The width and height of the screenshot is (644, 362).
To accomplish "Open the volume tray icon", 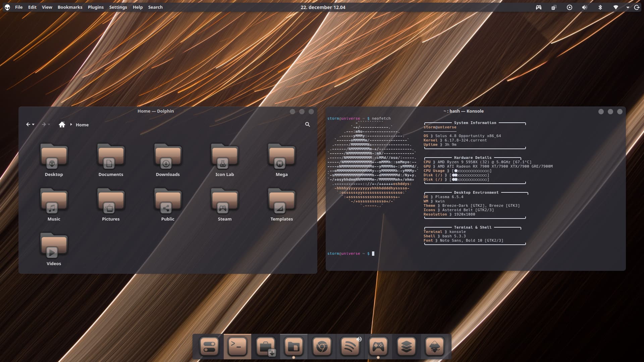I will tap(585, 7).
